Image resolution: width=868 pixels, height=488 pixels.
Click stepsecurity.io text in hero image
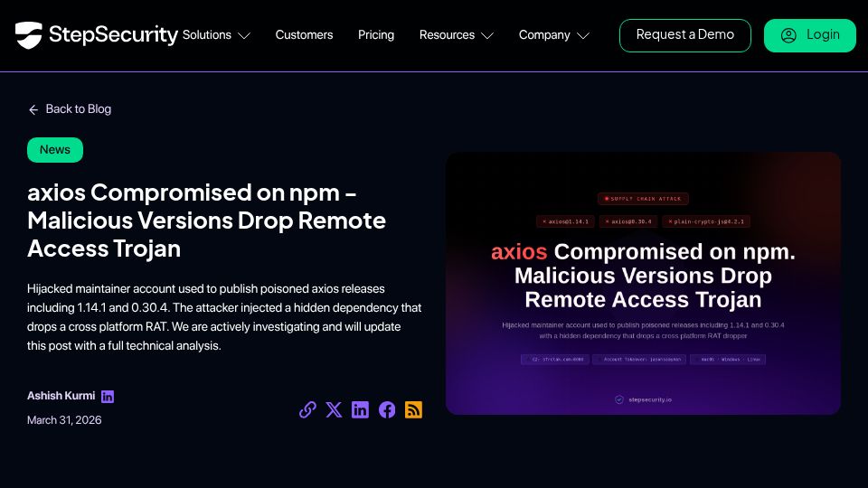(x=650, y=399)
